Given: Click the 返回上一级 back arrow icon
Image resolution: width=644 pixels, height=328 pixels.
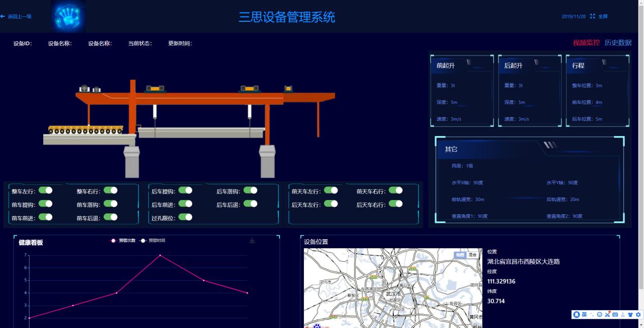Looking at the screenshot, I should (3, 16).
